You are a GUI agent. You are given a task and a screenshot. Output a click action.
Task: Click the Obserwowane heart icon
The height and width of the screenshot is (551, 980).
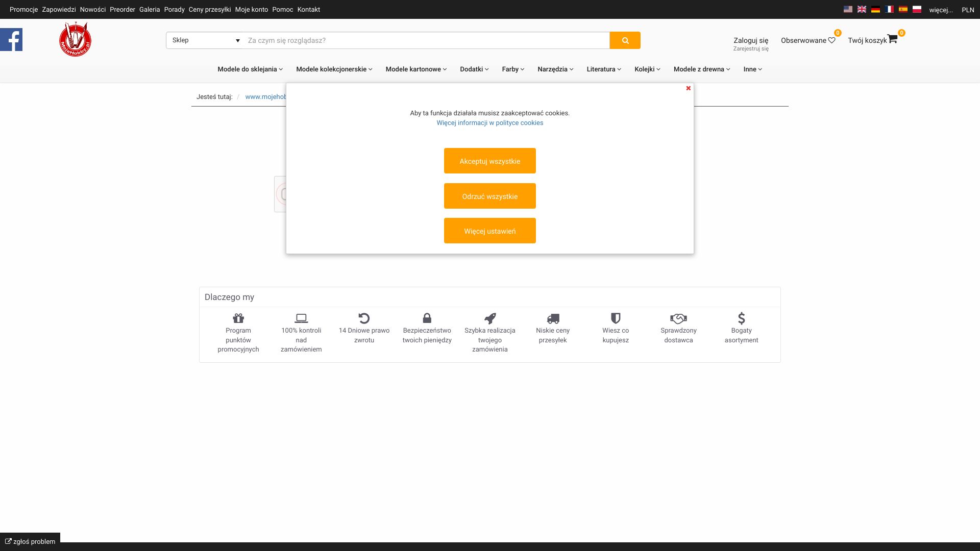pos(831,40)
